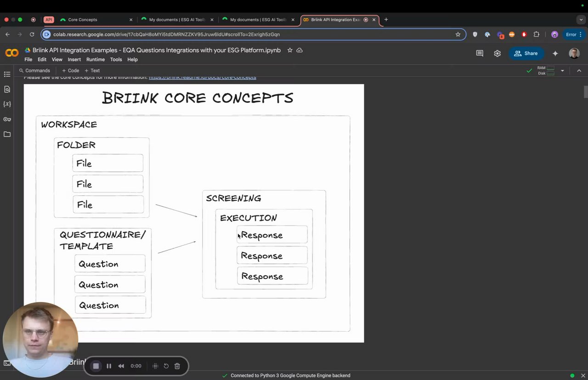Screen dimensions: 588x380
Task: Open the Table of contents sidebar icon
Action: (x=7, y=74)
